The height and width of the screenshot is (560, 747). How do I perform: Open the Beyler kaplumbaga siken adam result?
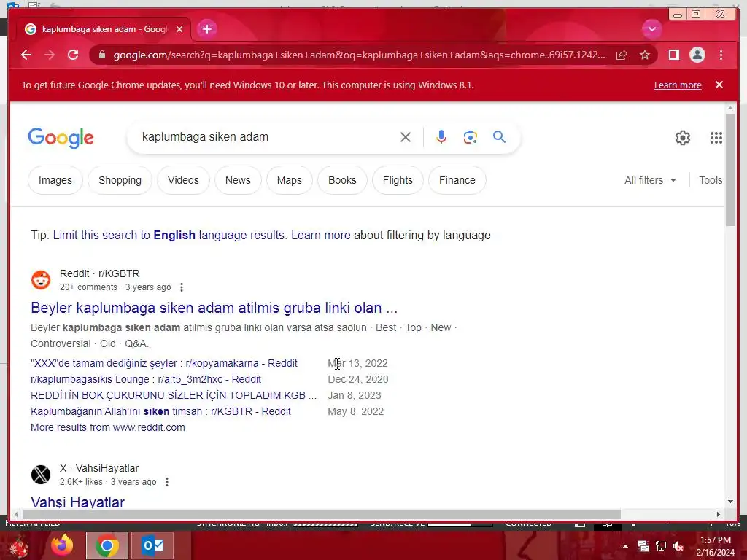(x=214, y=308)
